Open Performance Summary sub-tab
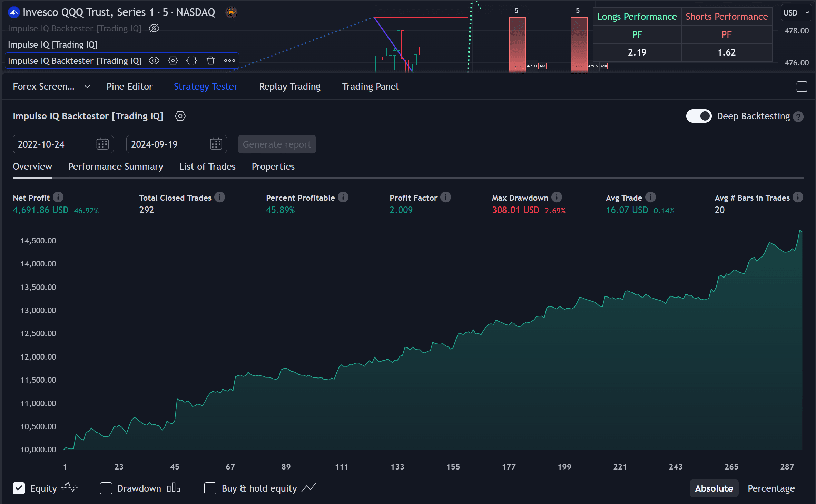Screen dimensions: 816x504 [116, 167]
